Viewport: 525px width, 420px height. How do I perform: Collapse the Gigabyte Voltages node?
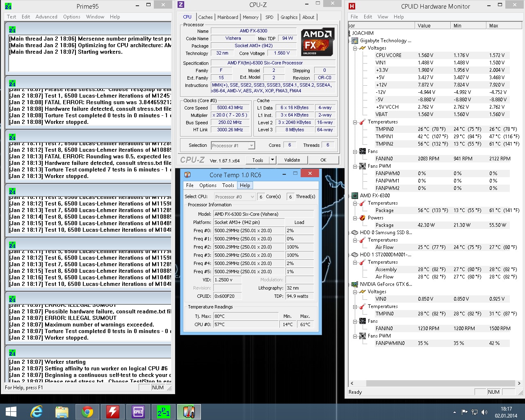[x=355, y=48]
